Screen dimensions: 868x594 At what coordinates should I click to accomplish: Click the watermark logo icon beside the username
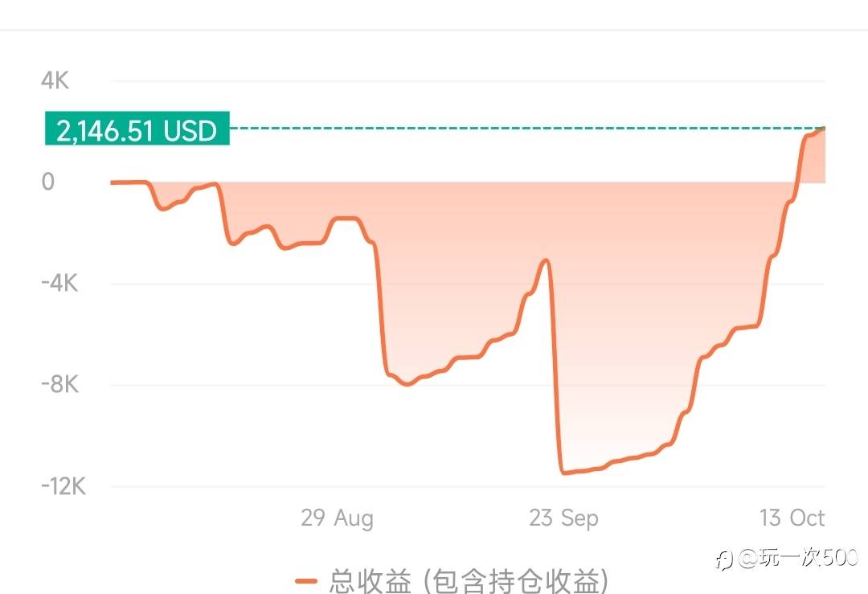(725, 559)
